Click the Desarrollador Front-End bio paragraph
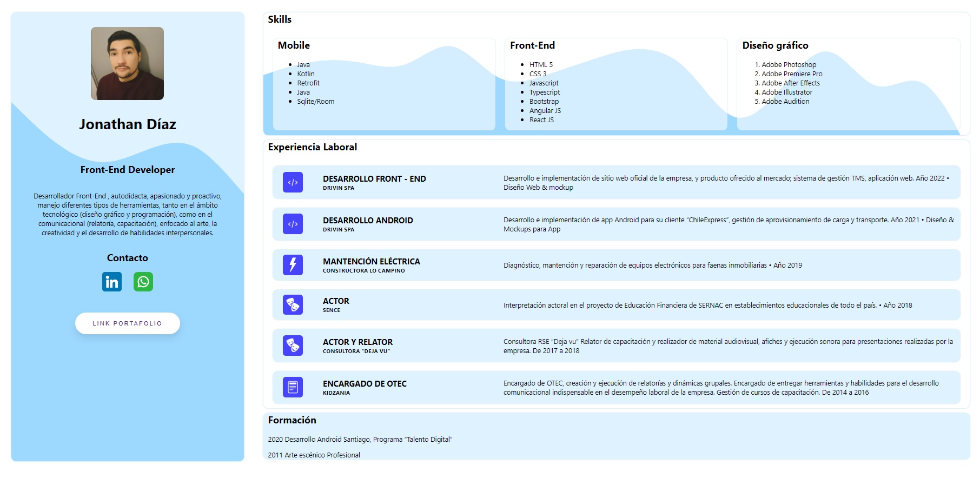The width and height of the screenshot is (980, 478). 128,215
